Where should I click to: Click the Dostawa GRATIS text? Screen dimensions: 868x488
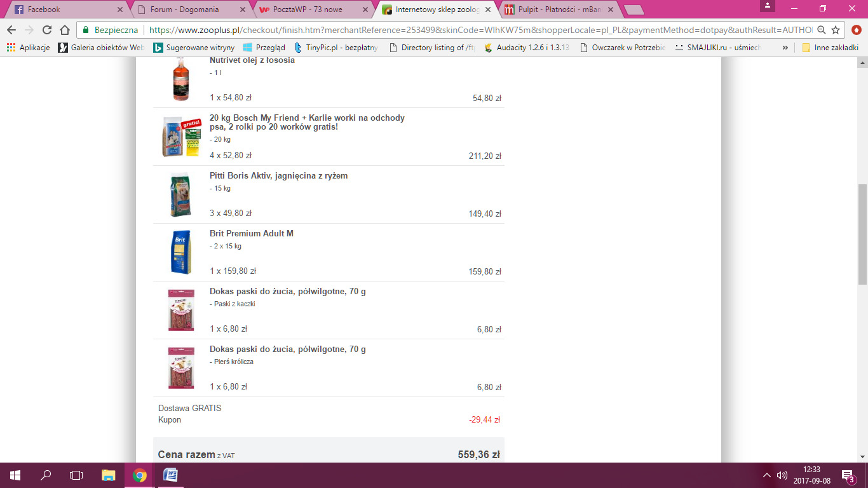coord(190,408)
